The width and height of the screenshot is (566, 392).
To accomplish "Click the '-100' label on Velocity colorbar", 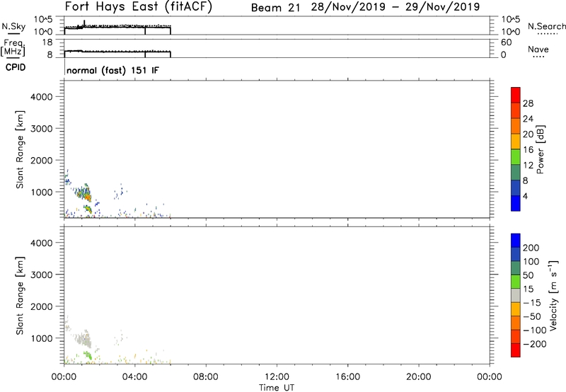I will point(535,330).
